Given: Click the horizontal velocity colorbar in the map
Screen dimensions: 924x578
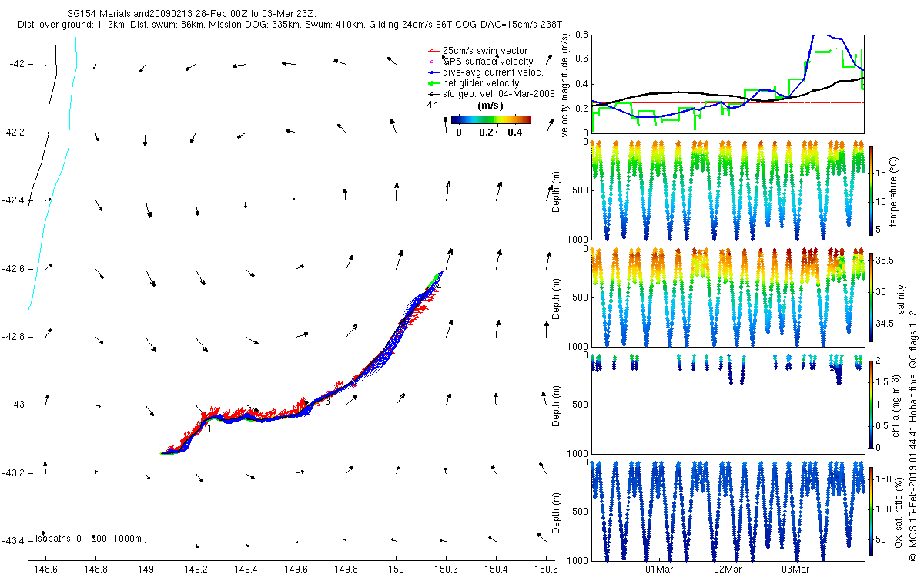Looking at the screenshot, I should click(491, 119).
